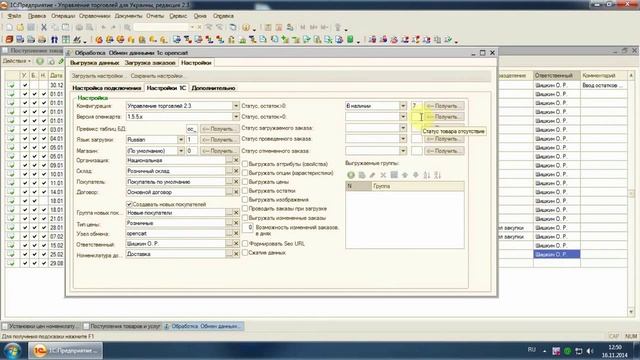Click Получить button for Статус отмененного заказа

click(444, 151)
